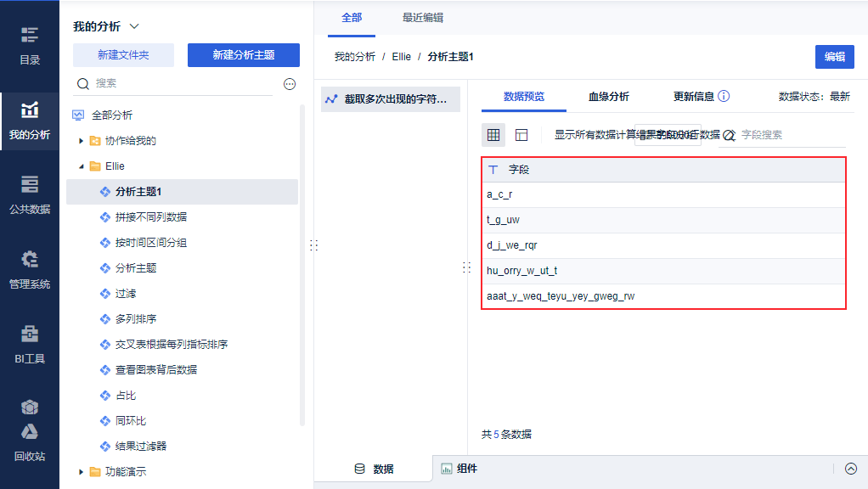Expand the bottom panel with the up arrow
Screen dimensions: 868x489
tap(851, 469)
